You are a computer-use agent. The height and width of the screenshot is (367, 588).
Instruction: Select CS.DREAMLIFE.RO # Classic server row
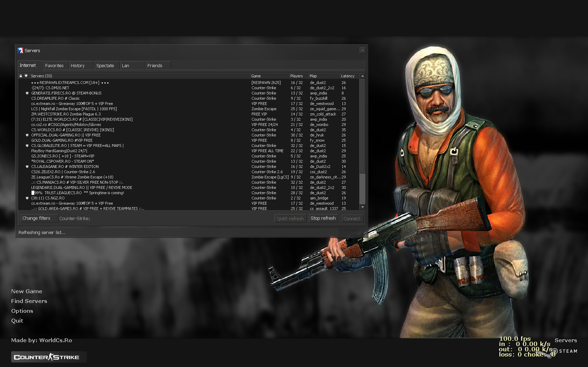click(189, 98)
